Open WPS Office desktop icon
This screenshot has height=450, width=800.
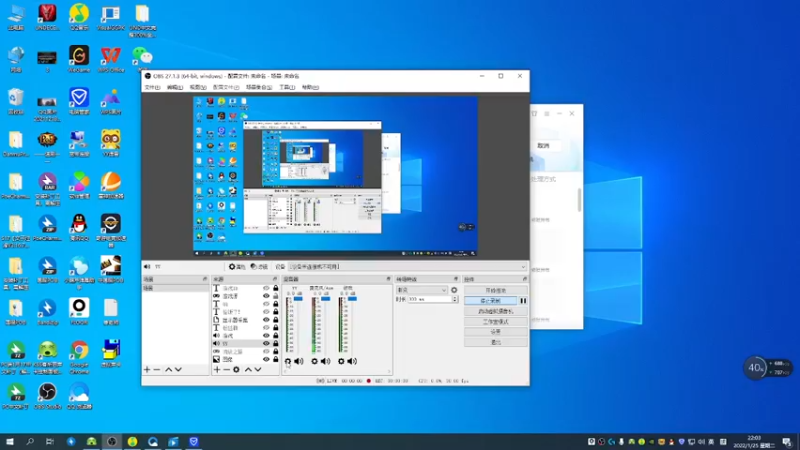(111, 58)
